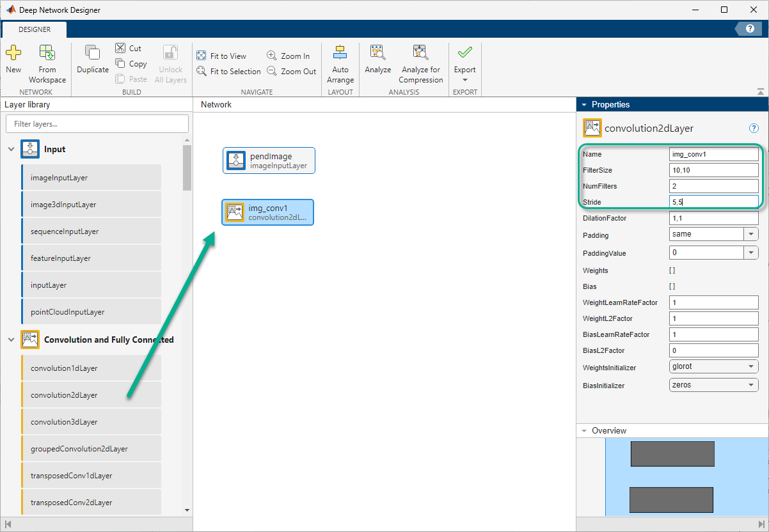This screenshot has height=532, width=769.
Task: Collapse the Overview panel
Action: pos(583,431)
